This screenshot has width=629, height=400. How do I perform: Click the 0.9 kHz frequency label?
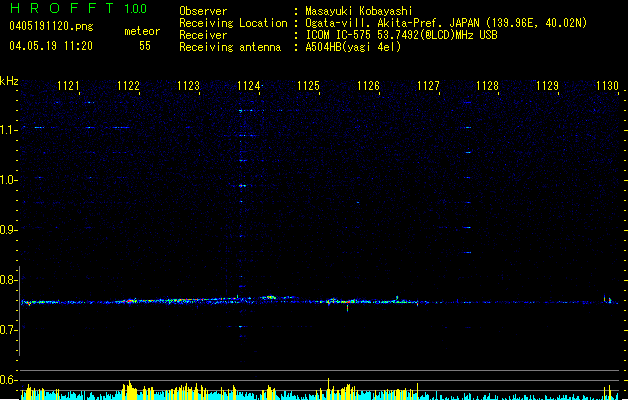coord(8,230)
